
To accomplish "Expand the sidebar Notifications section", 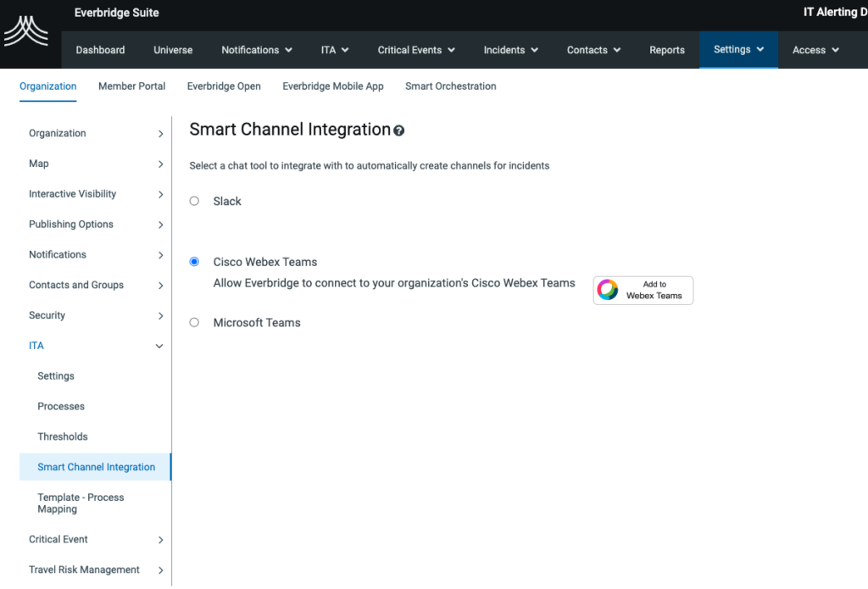I will (x=96, y=254).
